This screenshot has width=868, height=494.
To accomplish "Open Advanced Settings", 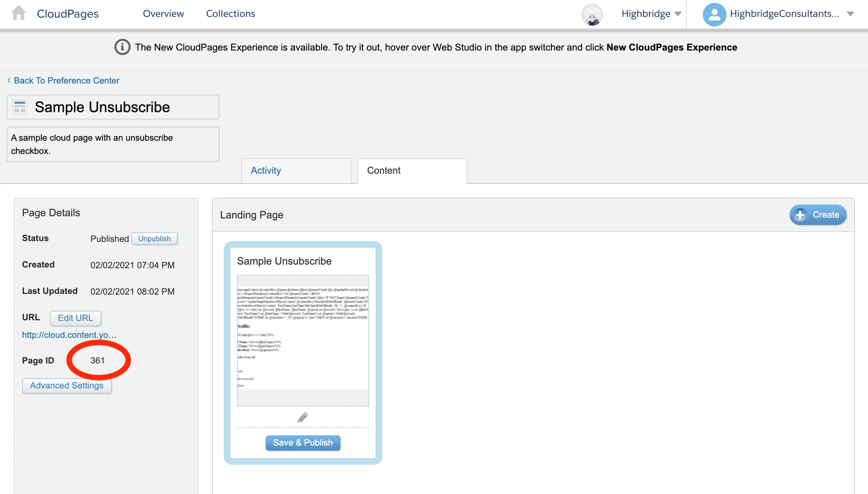I will (67, 386).
